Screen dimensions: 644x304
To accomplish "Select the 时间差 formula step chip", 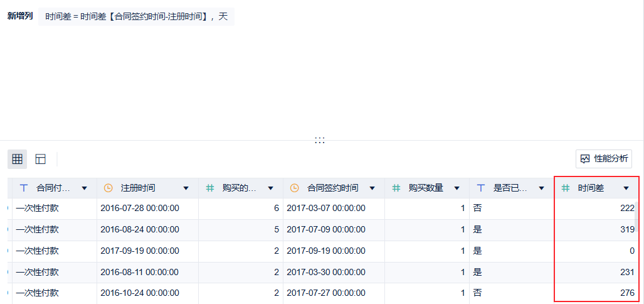I will click(136, 16).
